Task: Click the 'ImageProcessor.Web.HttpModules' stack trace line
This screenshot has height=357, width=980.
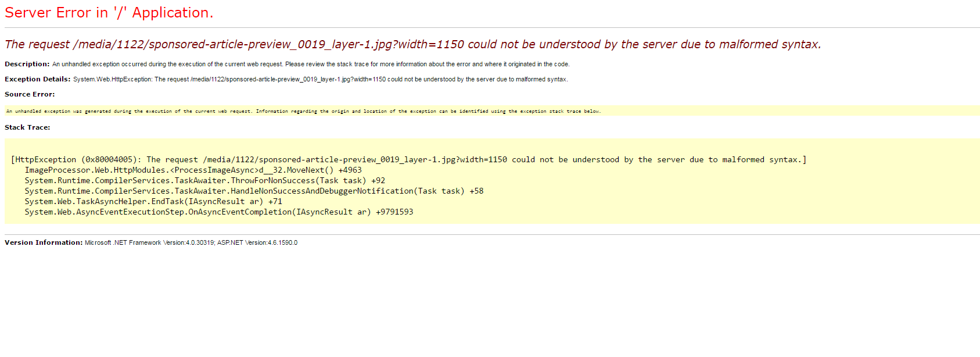Action: (193, 170)
